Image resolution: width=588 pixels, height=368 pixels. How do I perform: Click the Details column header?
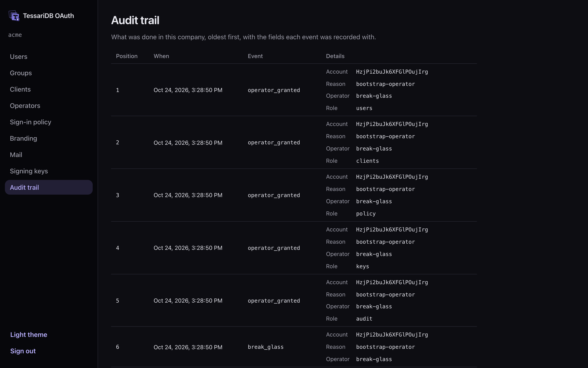click(x=335, y=56)
